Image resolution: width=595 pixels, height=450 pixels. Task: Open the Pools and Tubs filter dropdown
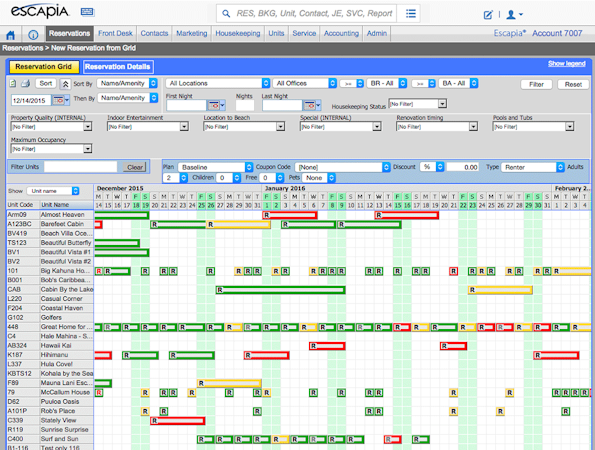533,127
